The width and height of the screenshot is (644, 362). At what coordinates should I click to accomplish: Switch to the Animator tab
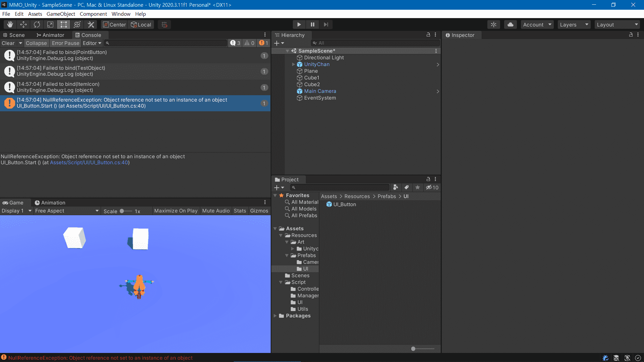click(x=50, y=35)
